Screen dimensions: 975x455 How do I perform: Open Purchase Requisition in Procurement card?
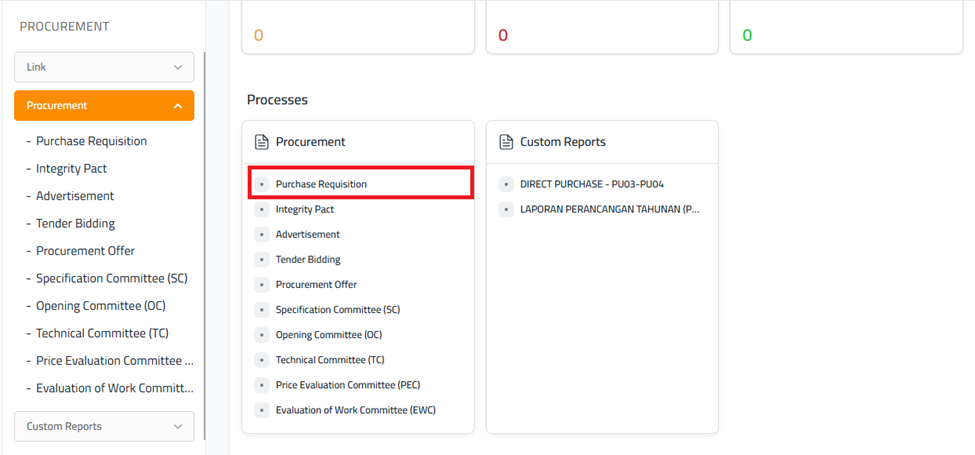point(321,184)
